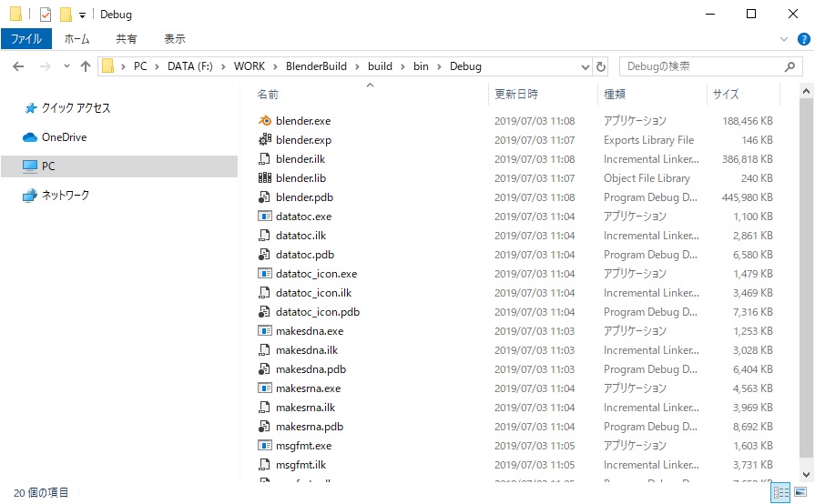Viewport: 815px width, 504px height.
Task: Expand the ribbon with the chevron
Action: (x=784, y=39)
